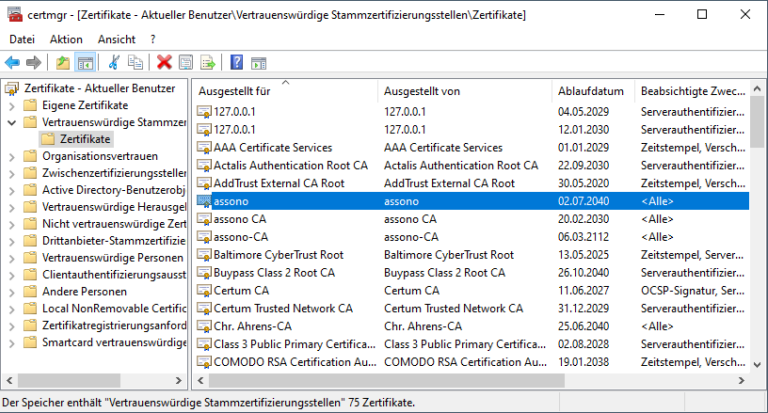Sort by Ablaufdatum column header
768x413 pixels.
pos(591,91)
